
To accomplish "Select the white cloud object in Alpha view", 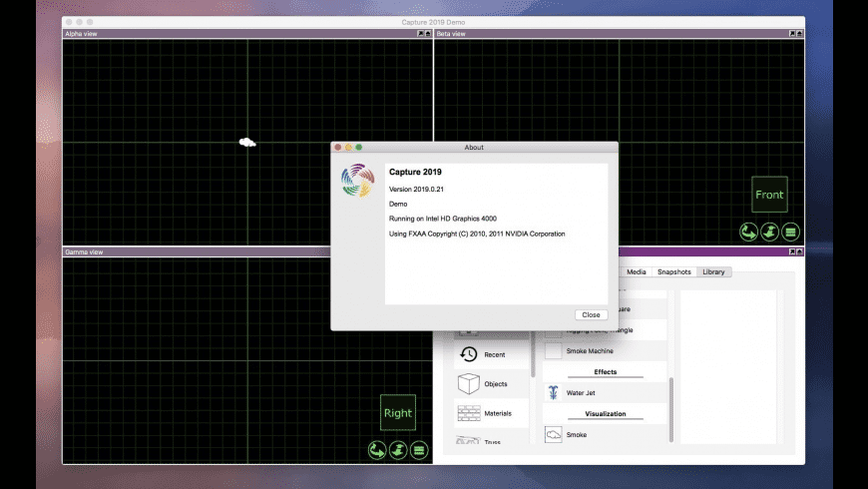I will [x=246, y=143].
